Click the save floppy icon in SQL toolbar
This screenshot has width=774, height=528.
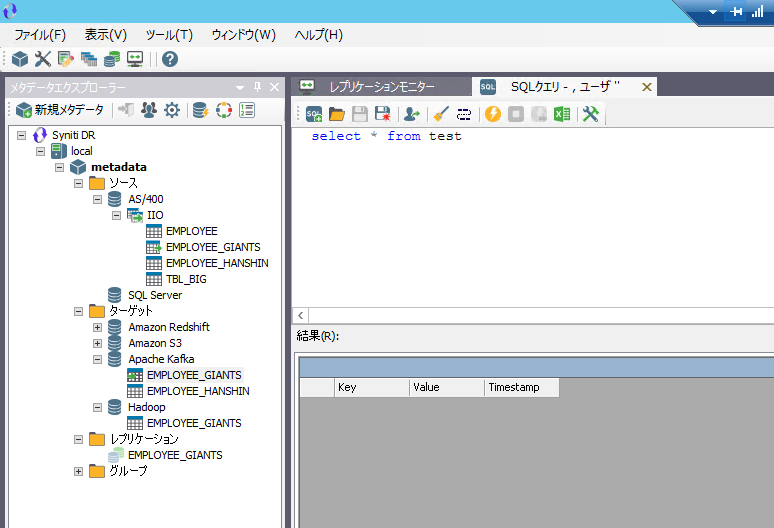tap(360, 114)
